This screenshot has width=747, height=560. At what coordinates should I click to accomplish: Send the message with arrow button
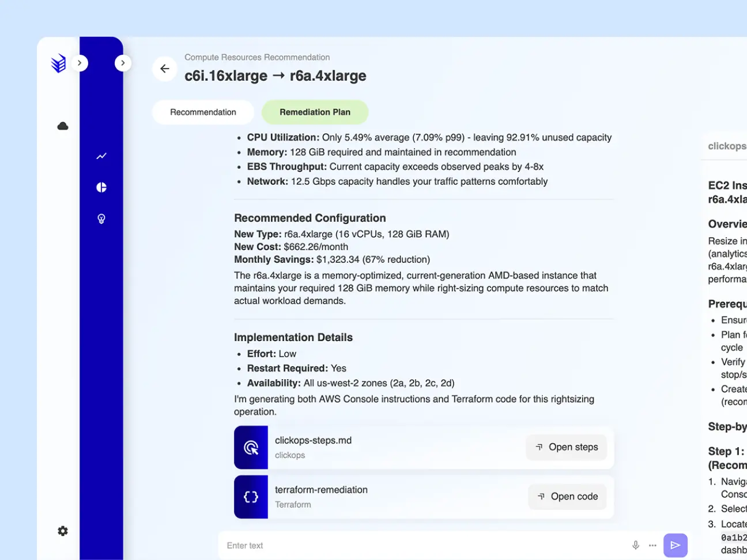click(676, 545)
